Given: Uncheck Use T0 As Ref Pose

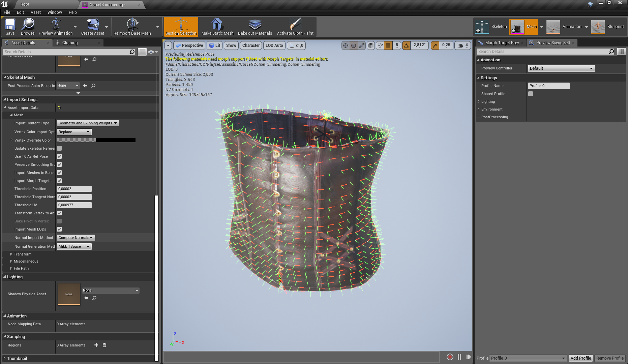Looking at the screenshot, I should click(59, 156).
